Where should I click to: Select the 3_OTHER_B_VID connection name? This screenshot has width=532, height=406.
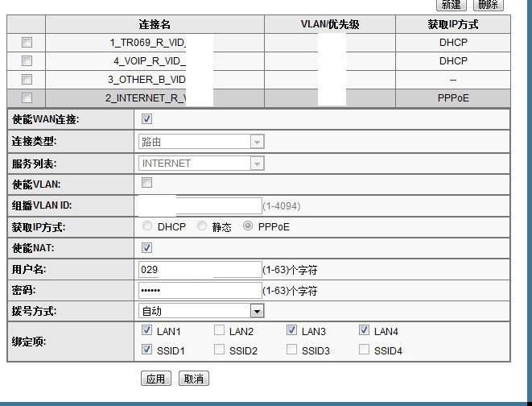(147, 80)
